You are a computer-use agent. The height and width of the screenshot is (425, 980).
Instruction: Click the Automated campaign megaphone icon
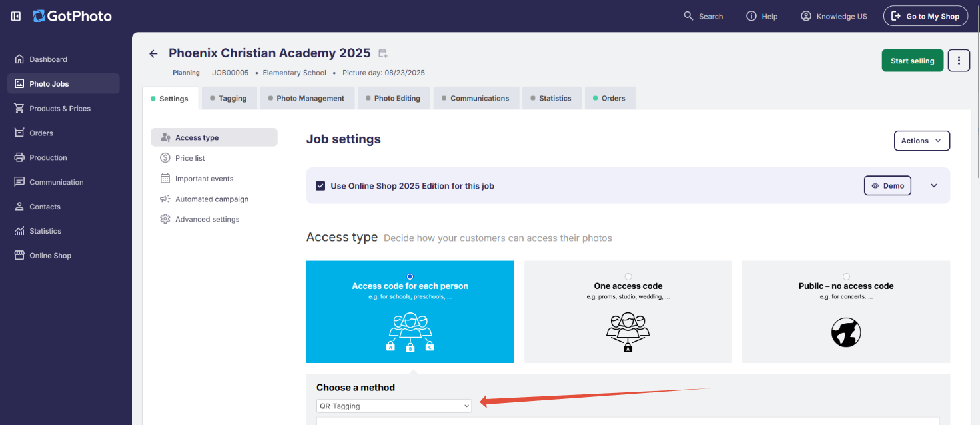point(165,199)
